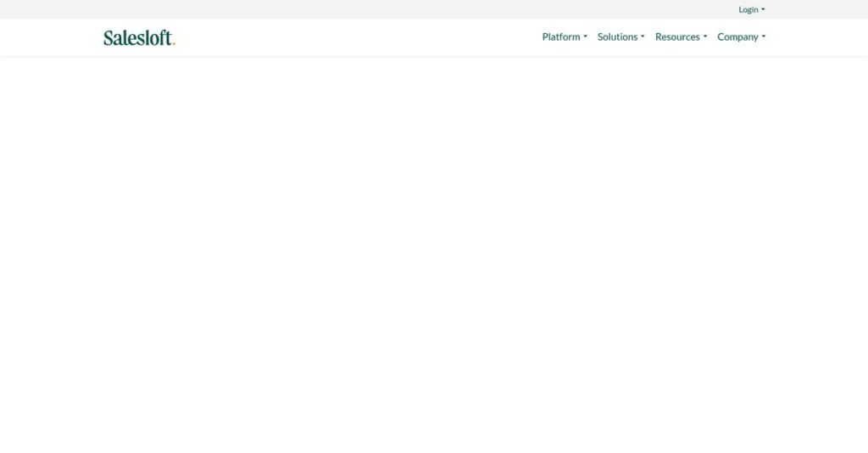Open the Platform menu
Image resolution: width=868 pixels, height=453 pixels.
[x=564, y=36]
